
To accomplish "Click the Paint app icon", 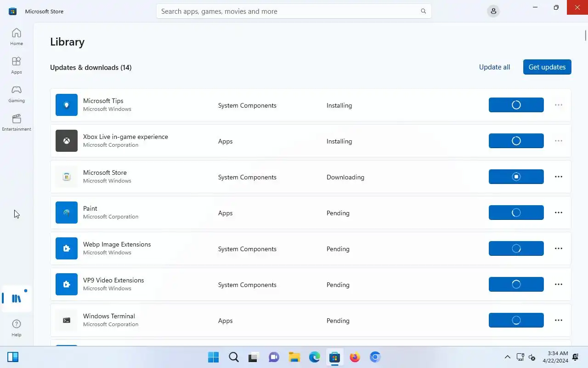I will click(67, 213).
